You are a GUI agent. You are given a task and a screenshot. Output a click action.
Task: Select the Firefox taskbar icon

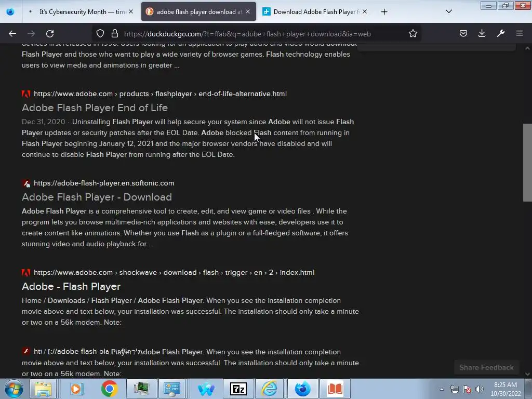pyautogui.click(x=302, y=389)
